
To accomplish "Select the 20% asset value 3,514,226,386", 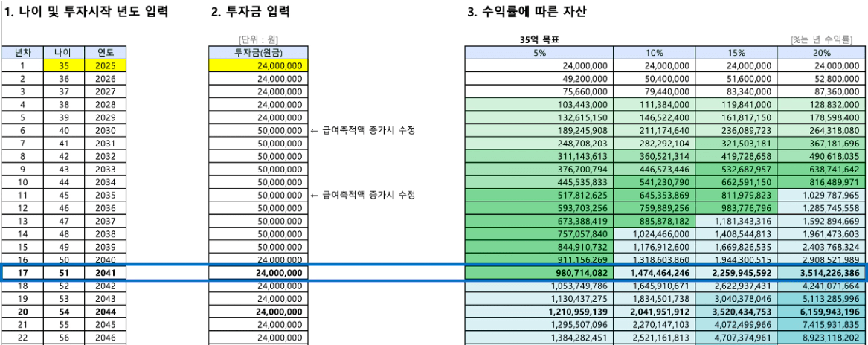I will coord(821,274).
